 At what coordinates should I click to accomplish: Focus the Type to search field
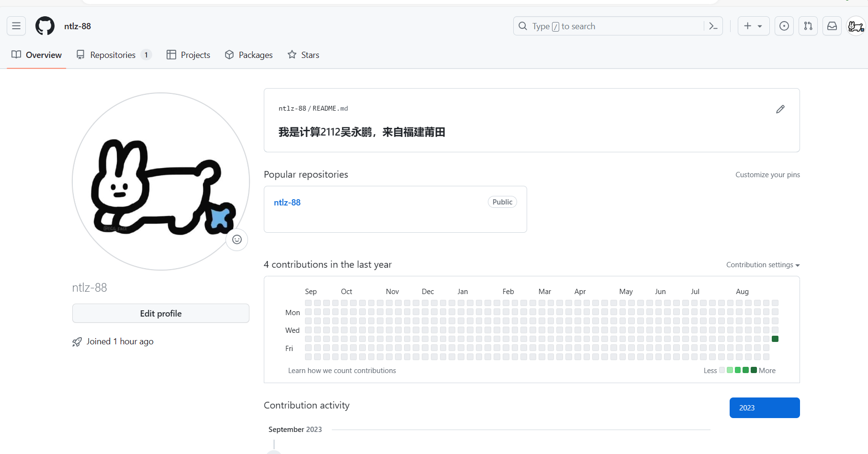[x=618, y=26]
